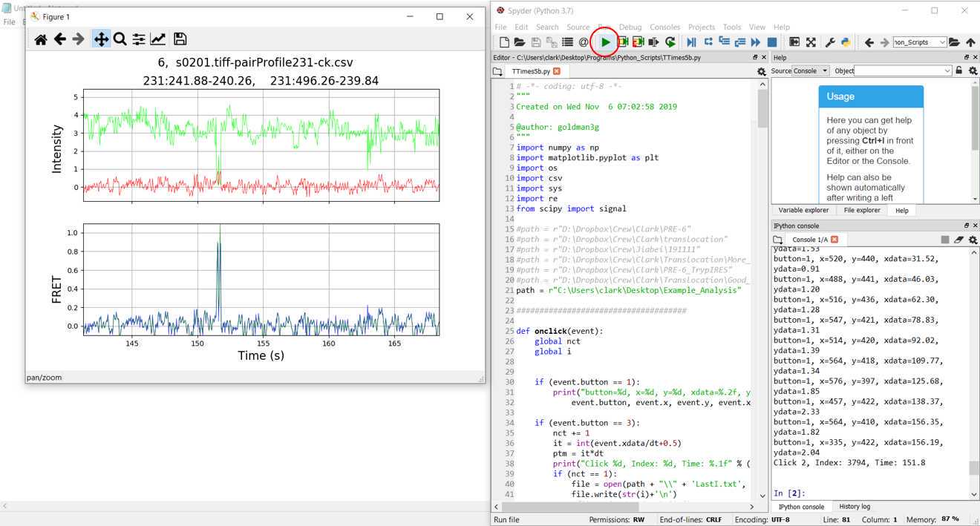The width and height of the screenshot is (980, 526).
Task: Open the file list switcher icon
Action: 568,42
